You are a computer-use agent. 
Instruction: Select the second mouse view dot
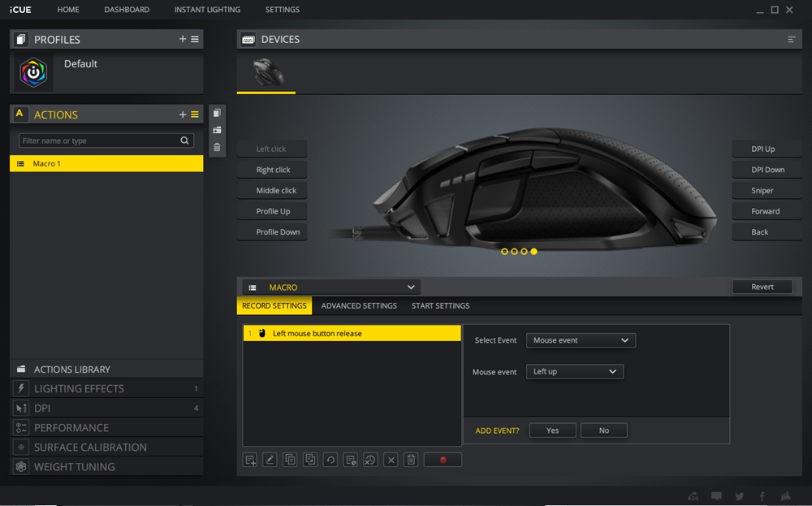514,252
